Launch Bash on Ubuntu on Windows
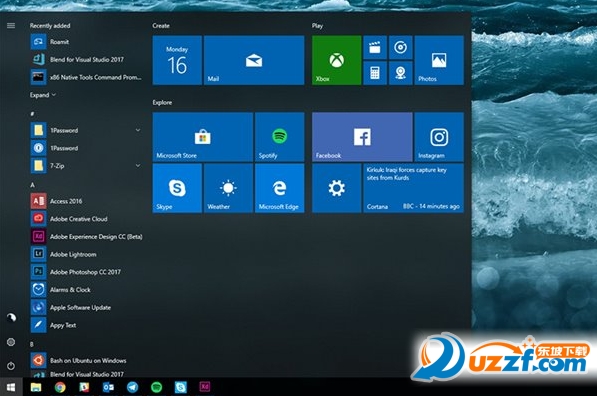This screenshot has height=396, width=597. (x=87, y=360)
